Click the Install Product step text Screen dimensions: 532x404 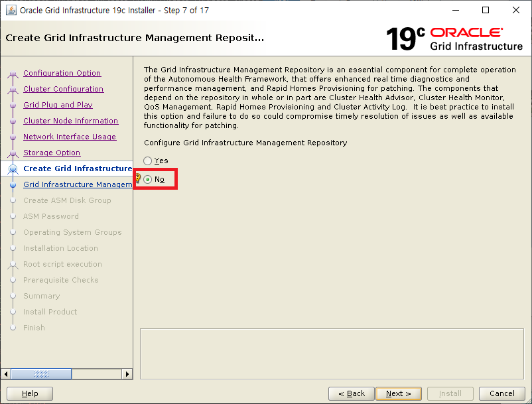coord(50,312)
